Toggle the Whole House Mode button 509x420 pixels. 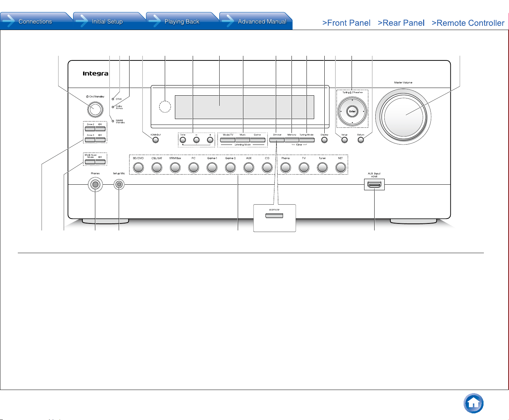90,162
